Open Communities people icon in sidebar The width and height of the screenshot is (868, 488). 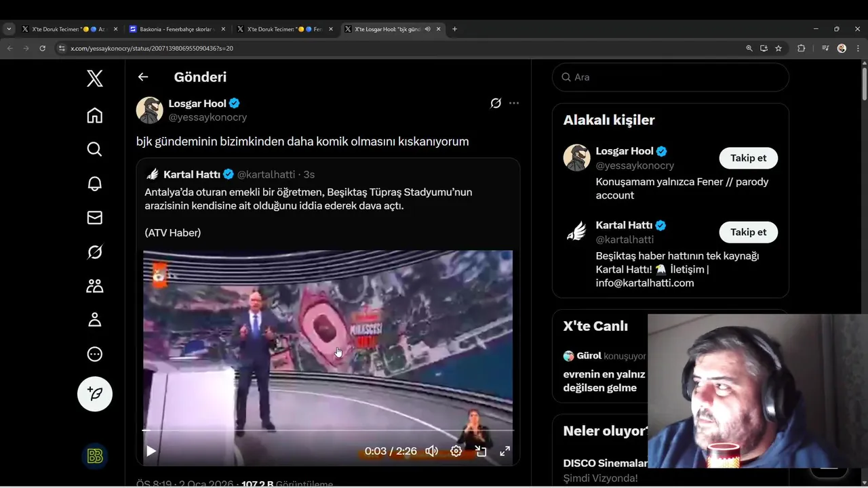pyautogui.click(x=95, y=286)
